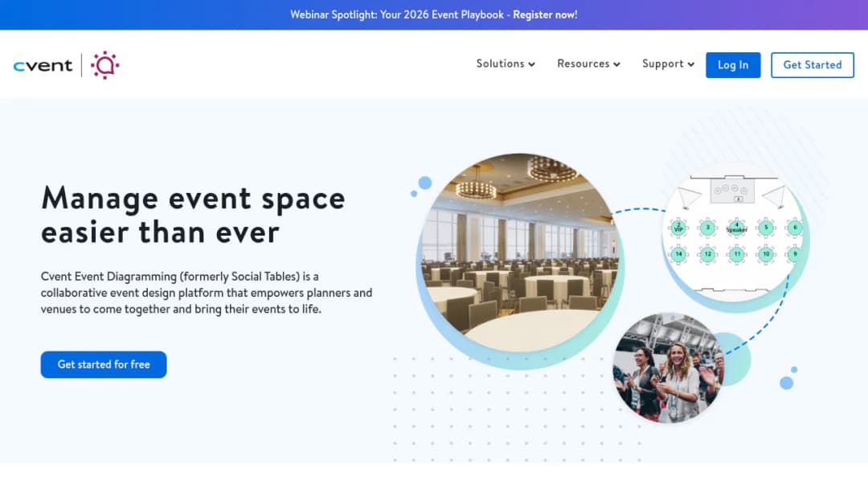The height and width of the screenshot is (489, 868).
Task: Click the Manage event space heading
Action: point(193,215)
